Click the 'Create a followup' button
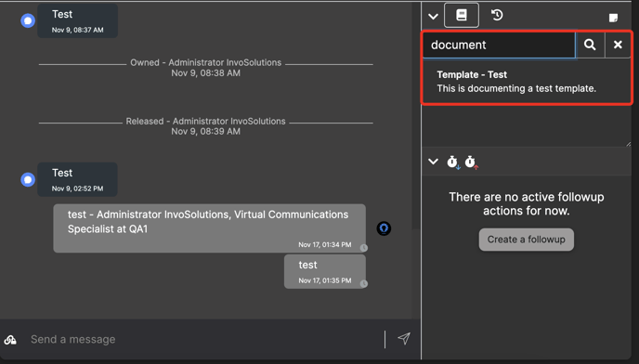The image size is (639, 364). pyautogui.click(x=526, y=240)
